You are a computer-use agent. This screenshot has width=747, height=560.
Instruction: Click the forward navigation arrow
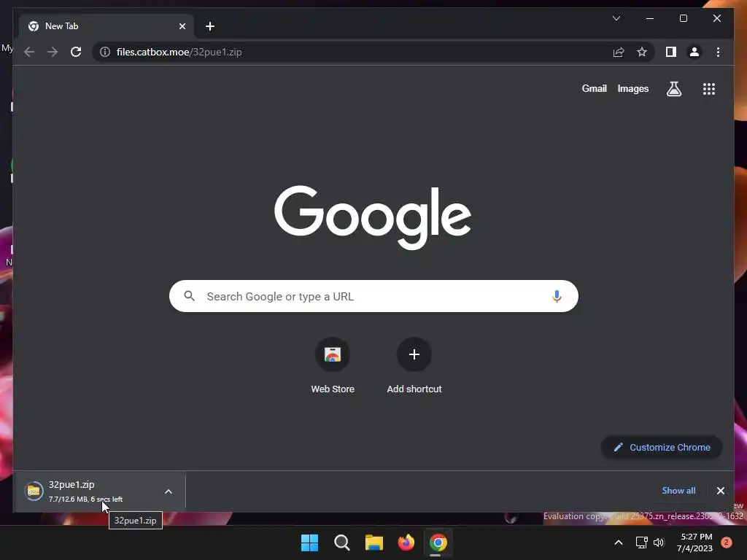click(53, 52)
